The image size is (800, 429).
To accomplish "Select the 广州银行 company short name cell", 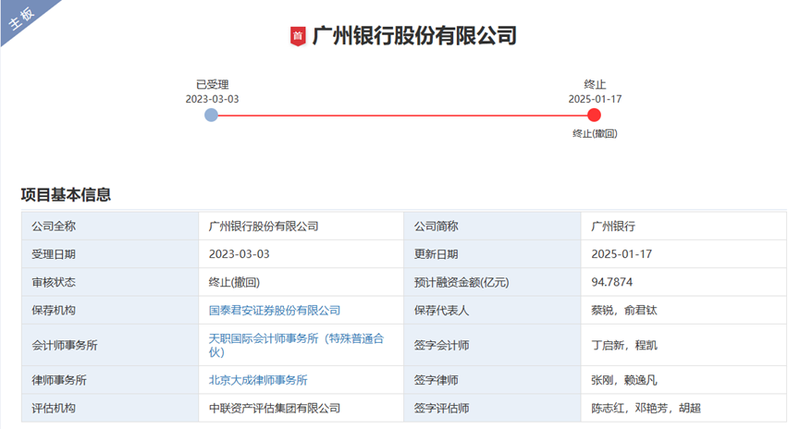I will coord(613,226).
